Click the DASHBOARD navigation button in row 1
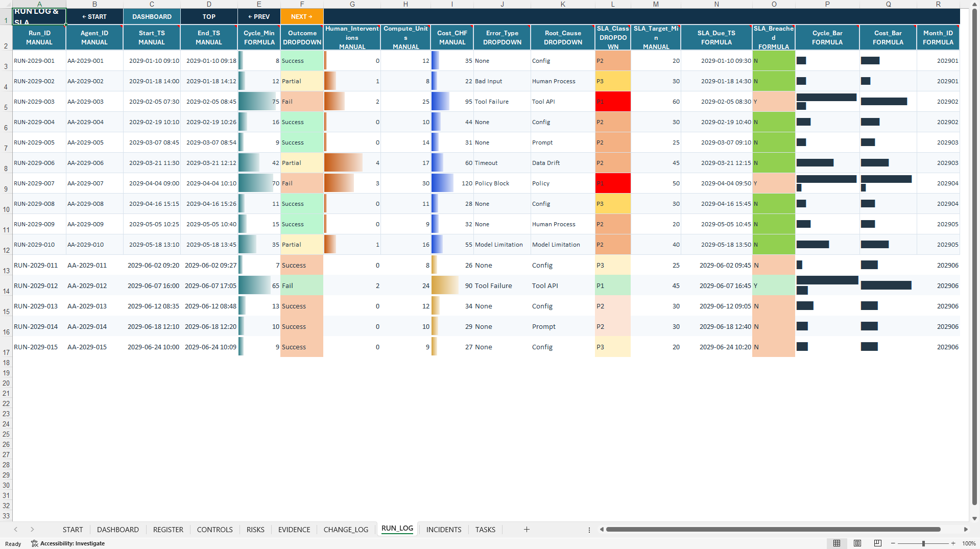The width and height of the screenshot is (980, 549). pyautogui.click(x=152, y=16)
